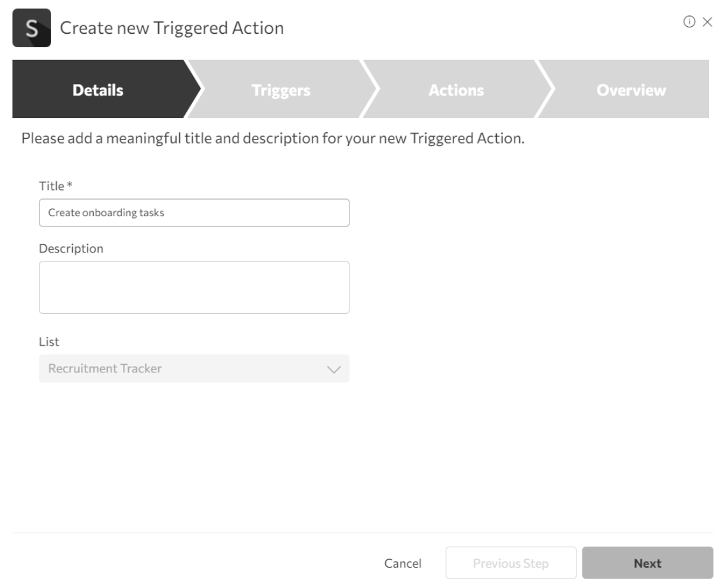Open the info help icon
The image size is (727, 588).
689,22
